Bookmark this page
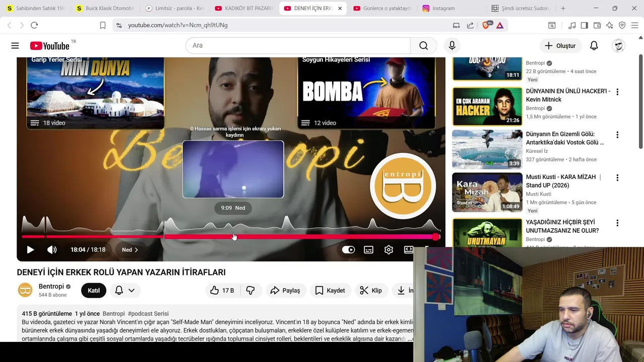The image size is (644, 362). 103,25
